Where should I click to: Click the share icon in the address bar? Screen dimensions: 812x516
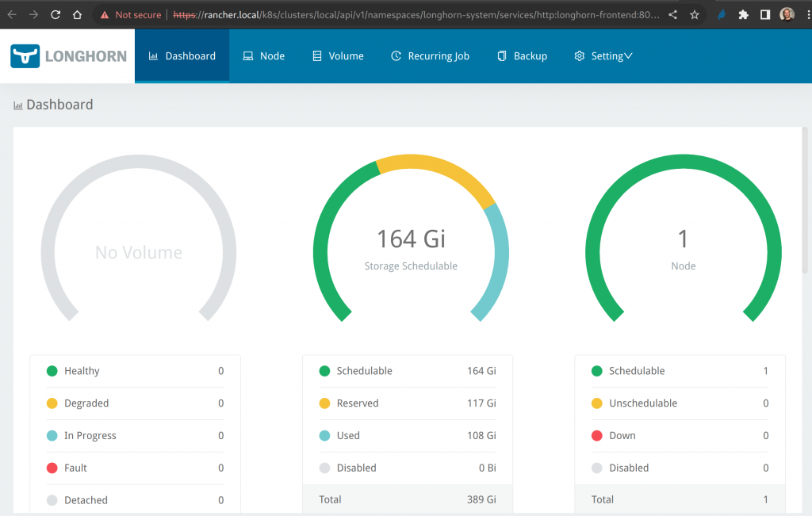click(672, 14)
